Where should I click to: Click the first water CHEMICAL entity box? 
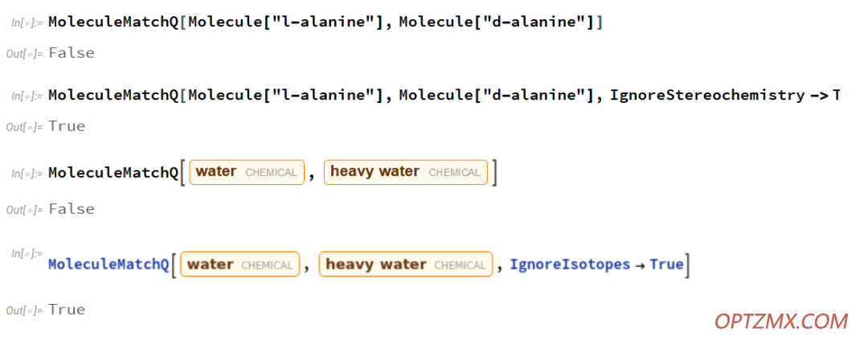247,172
